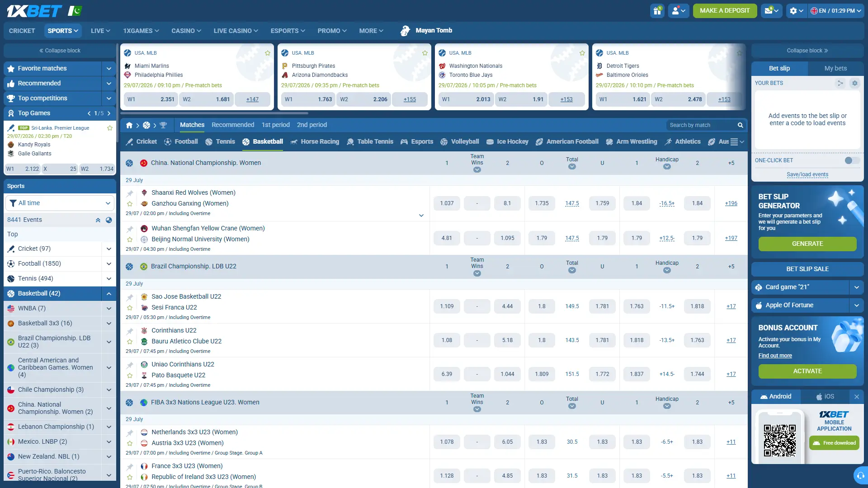
Task: Favorite the Miami Marlins vs Phillies card
Action: tap(268, 53)
